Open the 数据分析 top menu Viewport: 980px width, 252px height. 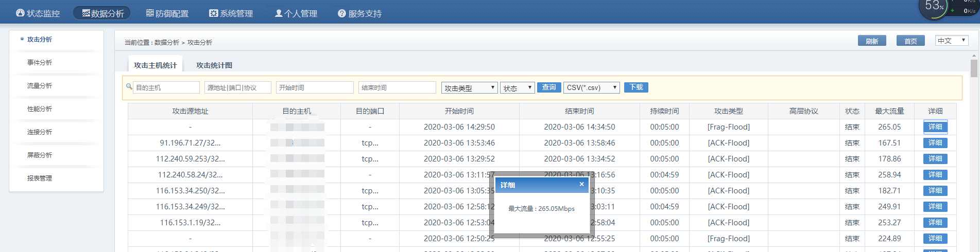pyautogui.click(x=102, y=13)
